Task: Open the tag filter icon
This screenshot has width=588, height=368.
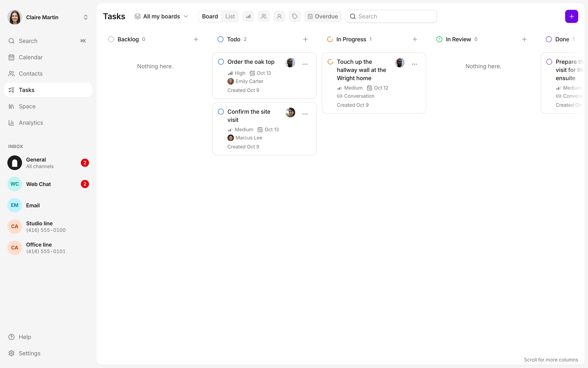Action: pos(295,16)
